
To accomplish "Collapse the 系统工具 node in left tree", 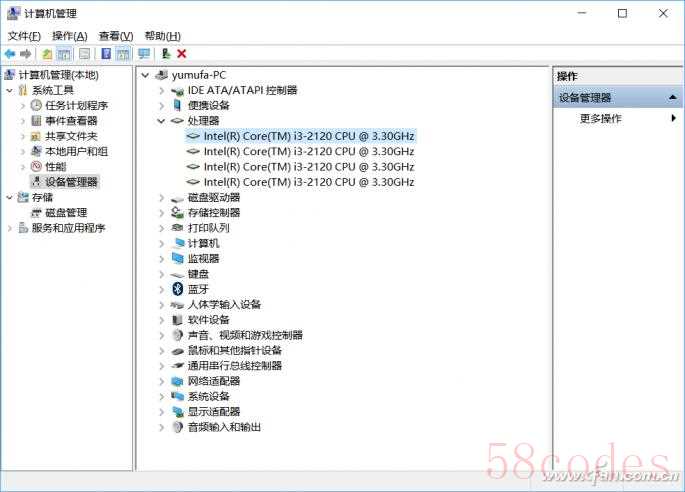I will click(x=10, y=90).
